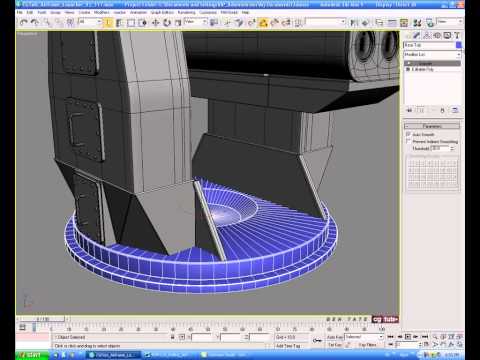Click the Arc Rotate navigation icon

pos(451,345)
